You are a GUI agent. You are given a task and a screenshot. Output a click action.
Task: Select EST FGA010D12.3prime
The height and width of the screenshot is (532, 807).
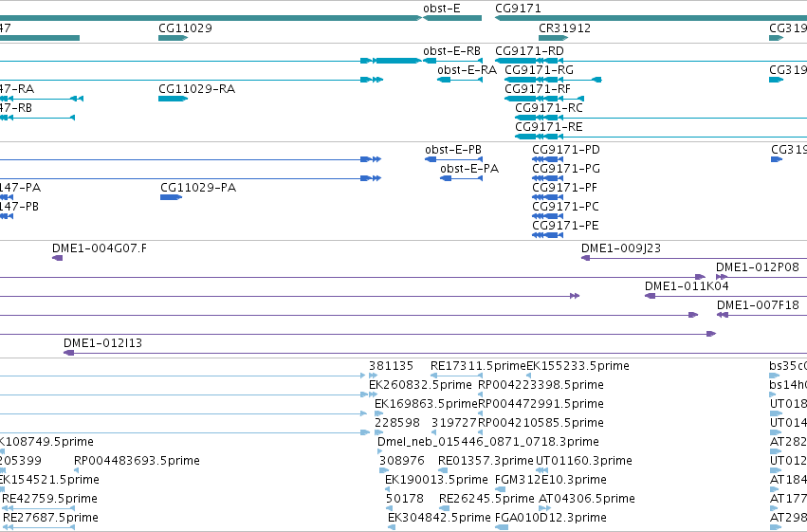click(x=502, y=528)
